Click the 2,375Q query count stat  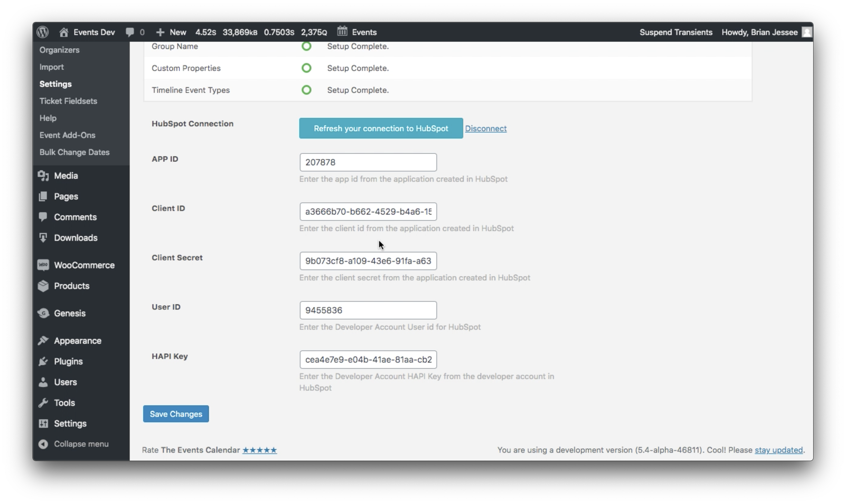point(314,32)
